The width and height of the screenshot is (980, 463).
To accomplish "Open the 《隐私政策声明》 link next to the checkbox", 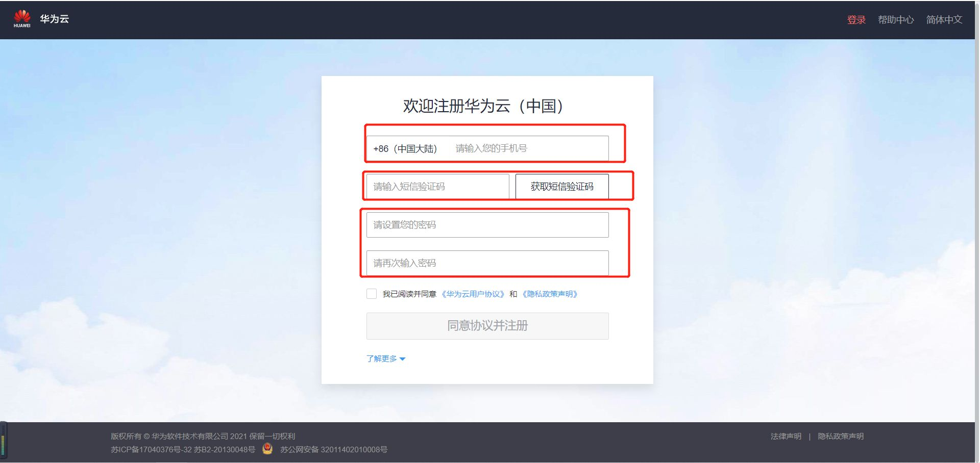I will (549, 294).
